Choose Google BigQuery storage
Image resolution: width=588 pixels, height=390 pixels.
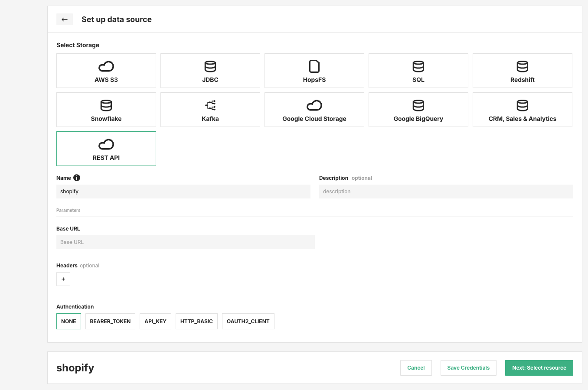click(418, 109)
